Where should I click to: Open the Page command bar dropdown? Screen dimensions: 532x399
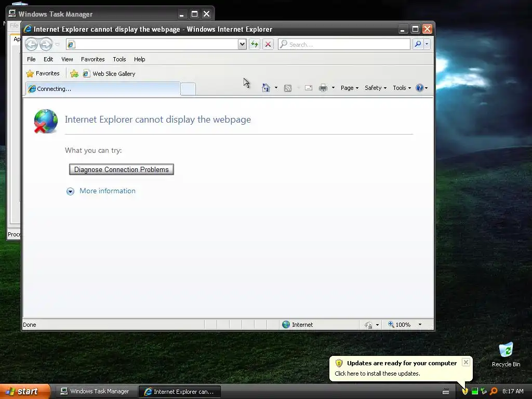(350, 88)
